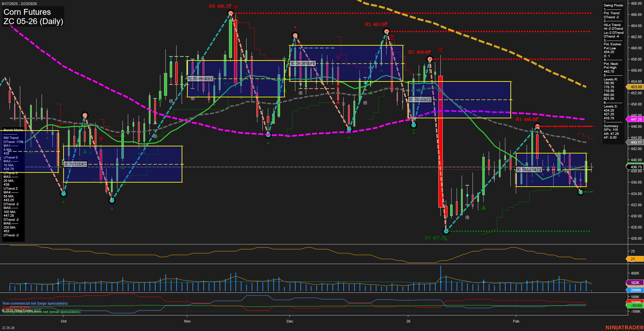
Task: Click the 9/17/2025 - 2/23/2026 date range text
Action: pyautogui.click(x=19, y=3)
